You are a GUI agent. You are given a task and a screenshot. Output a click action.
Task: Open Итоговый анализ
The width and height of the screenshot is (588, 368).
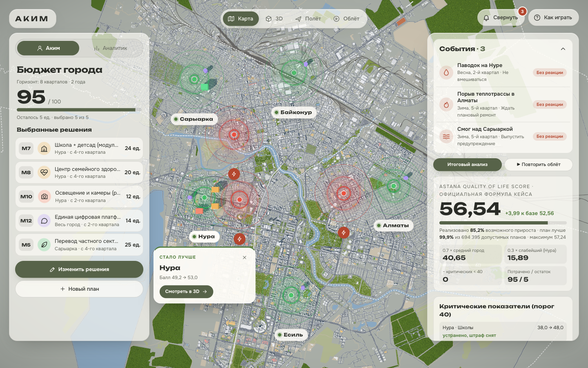click(468, 164)
